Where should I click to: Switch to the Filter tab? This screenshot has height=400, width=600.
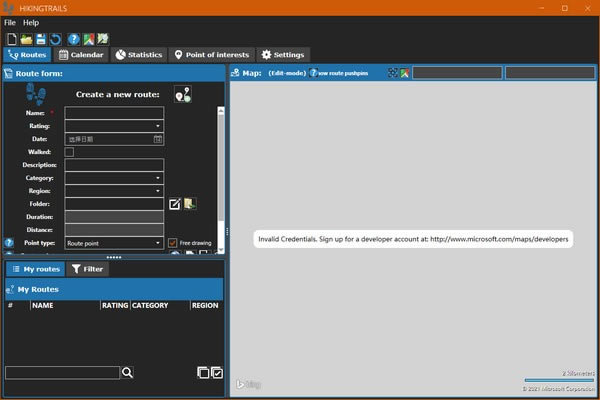pyautogui.click(x=87, y=269)
